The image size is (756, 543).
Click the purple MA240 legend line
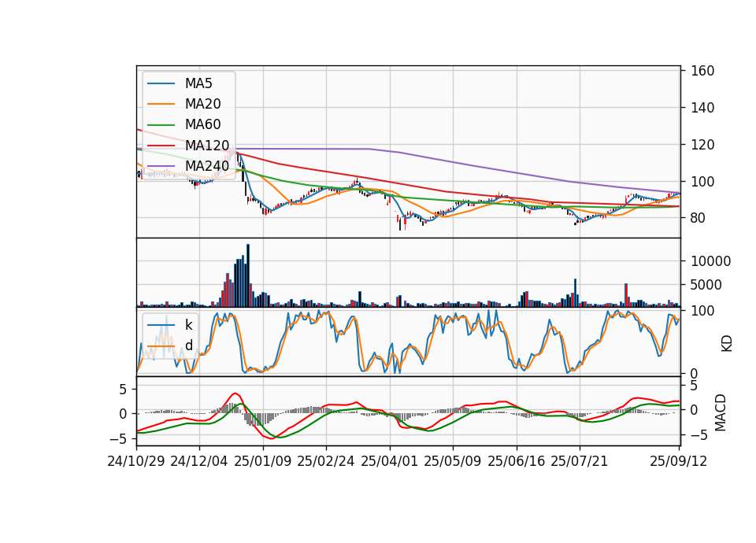point(161,166)
